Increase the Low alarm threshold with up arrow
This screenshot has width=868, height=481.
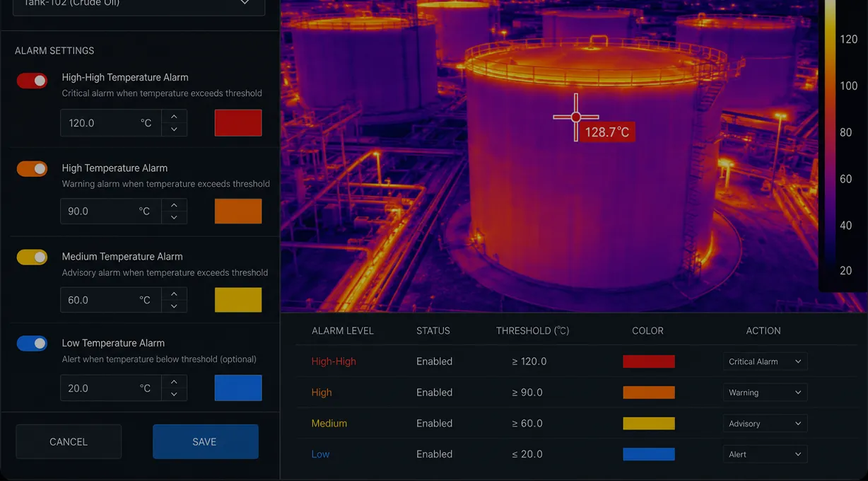[x=174, y=382]
